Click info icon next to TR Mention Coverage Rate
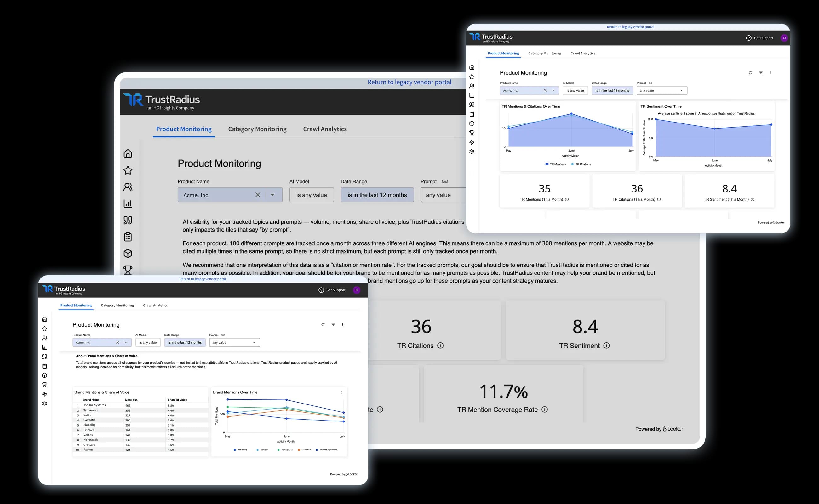 click(544, 409)
